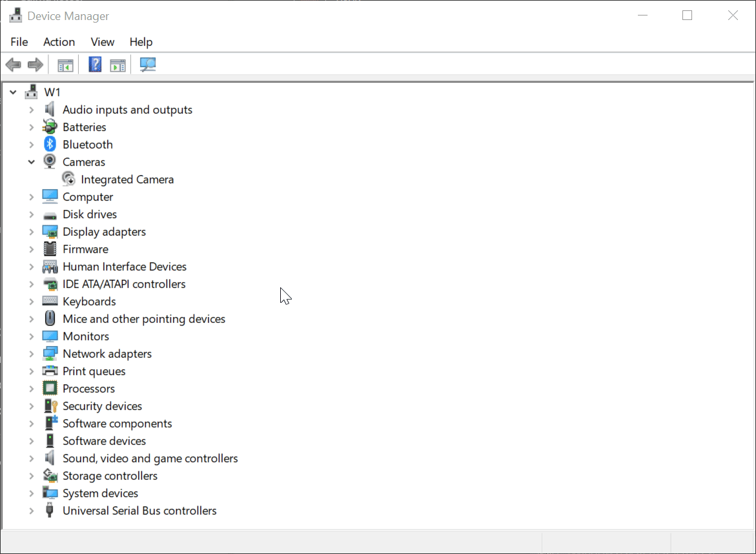The width and height of the screenshot is (756, 554).
Task: Click the Display adapters icon
Action: (50, 231)
